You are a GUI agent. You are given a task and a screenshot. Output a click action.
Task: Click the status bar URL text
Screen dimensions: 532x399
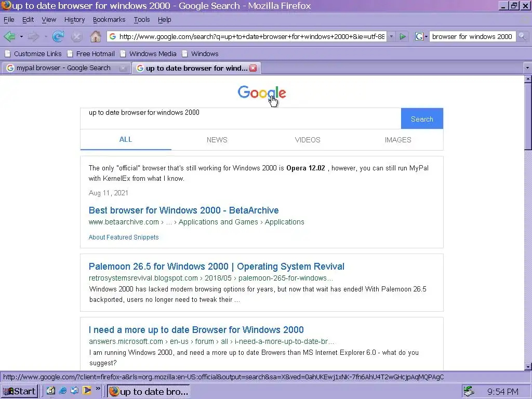(x=223, y=377)
